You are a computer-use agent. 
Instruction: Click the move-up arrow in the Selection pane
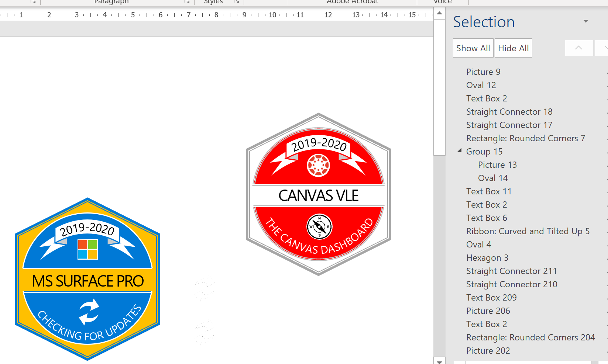(x=578, y=48)
